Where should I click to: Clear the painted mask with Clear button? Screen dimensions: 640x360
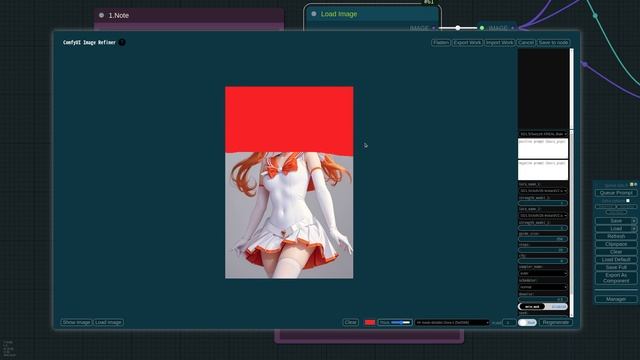tap(350, 322)
